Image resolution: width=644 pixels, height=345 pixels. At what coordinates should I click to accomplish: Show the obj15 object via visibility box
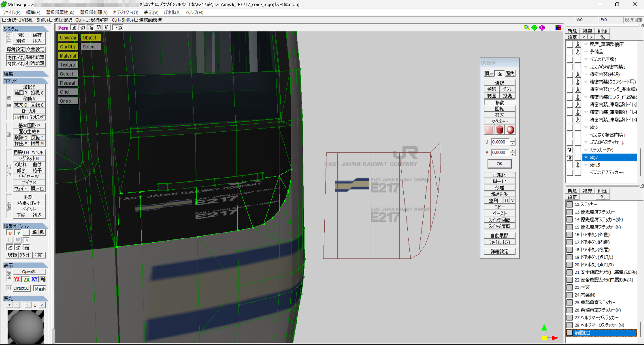coord(569,165)
